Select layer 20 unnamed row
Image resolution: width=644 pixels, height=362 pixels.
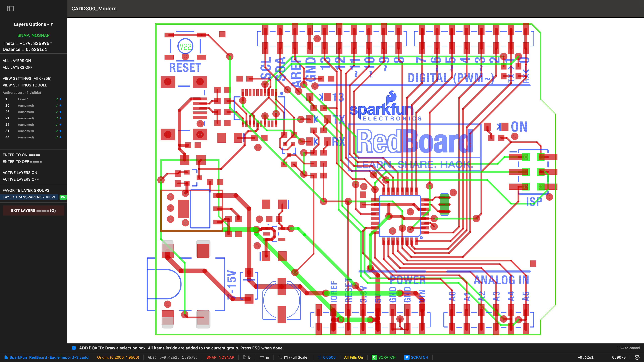26,112
